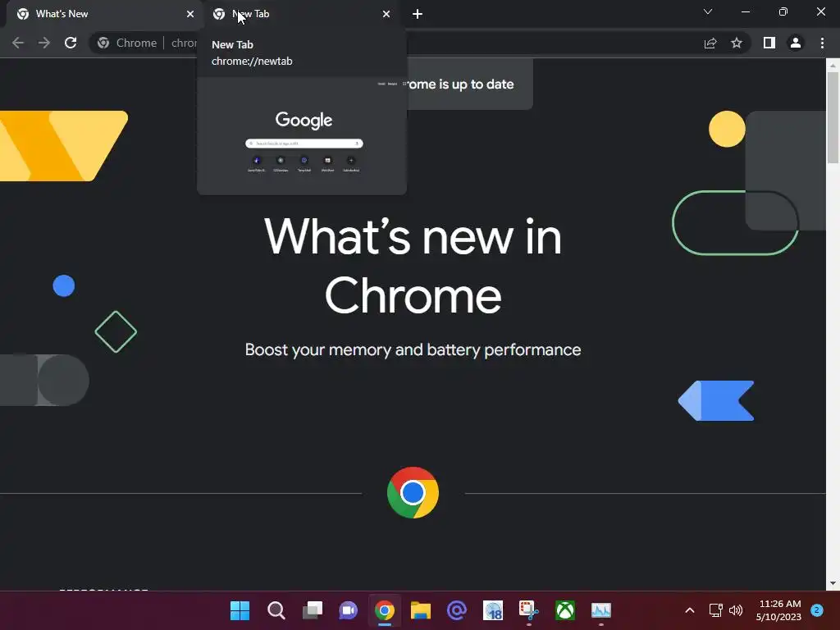Go back with the back arrow
Screen dimensions: 840x630
[18, 43]
